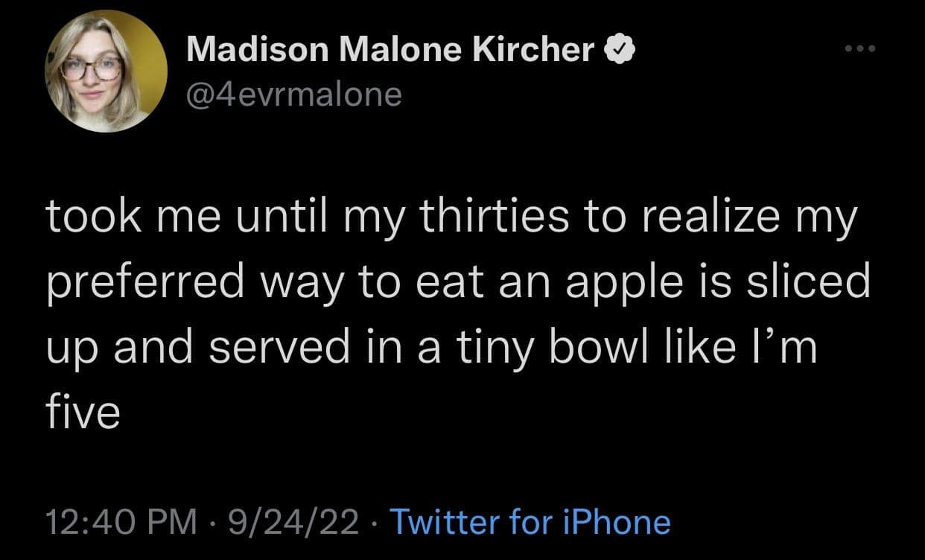Click the final word "five" in the tweet
The image size is (925, 560).
click(83, 410)
